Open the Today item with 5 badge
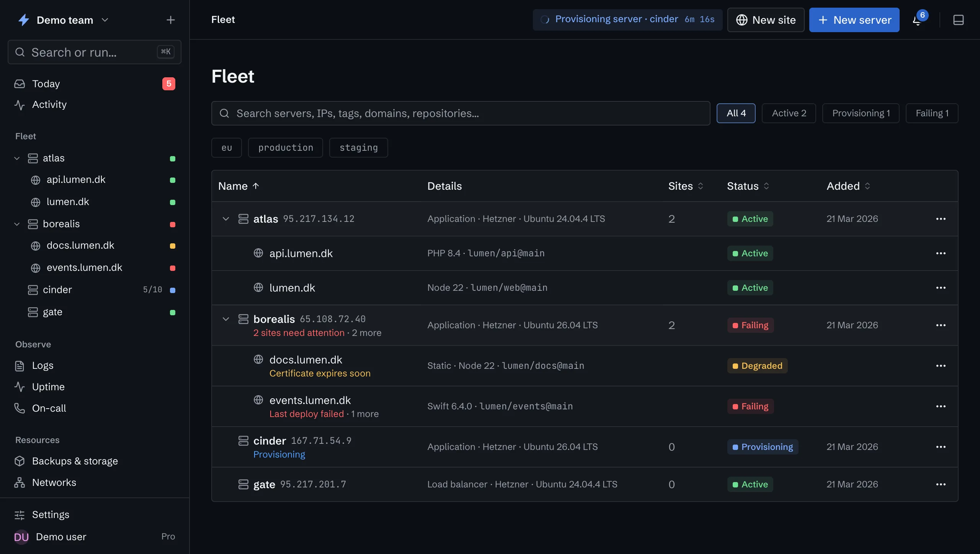This screenshot has width=980, height=554. pos(94,84)
